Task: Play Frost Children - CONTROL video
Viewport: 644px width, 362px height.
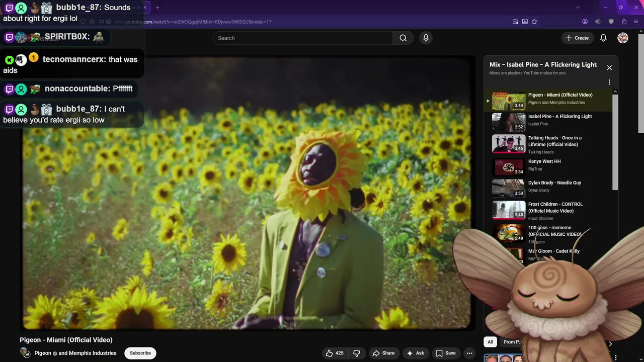Action: tap(548, 210)
